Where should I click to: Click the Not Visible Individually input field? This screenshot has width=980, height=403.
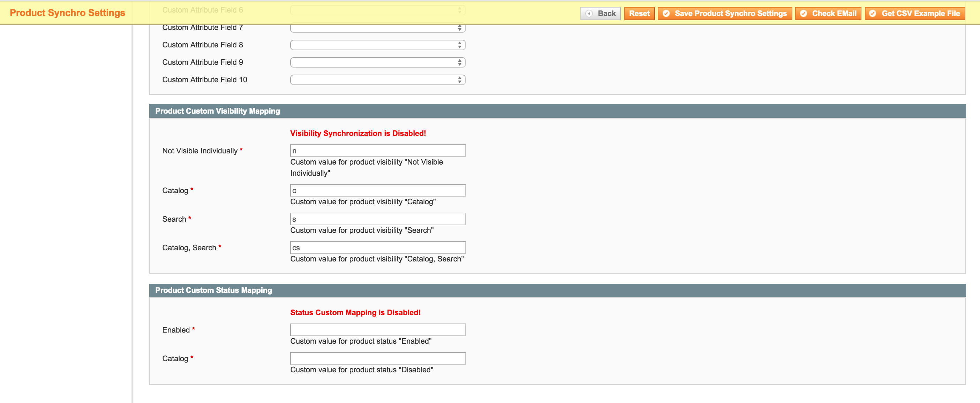click(x=378, y=151)
